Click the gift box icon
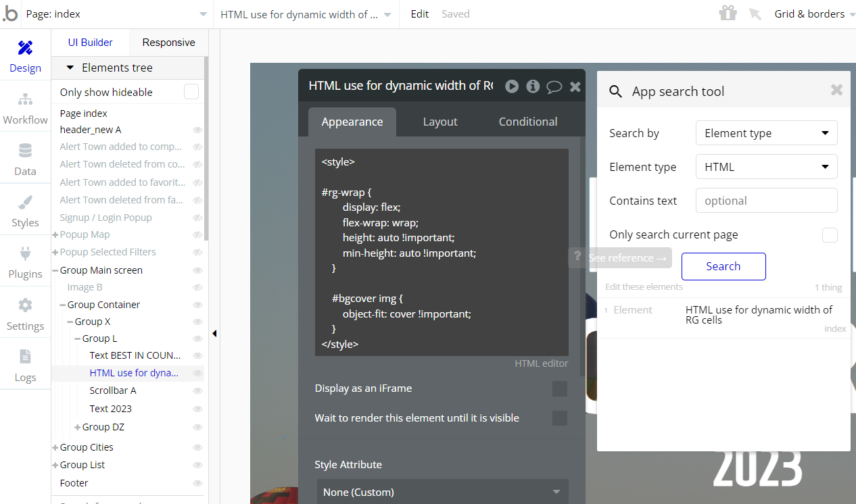This screenshot has height=504, width=856. 728,13
